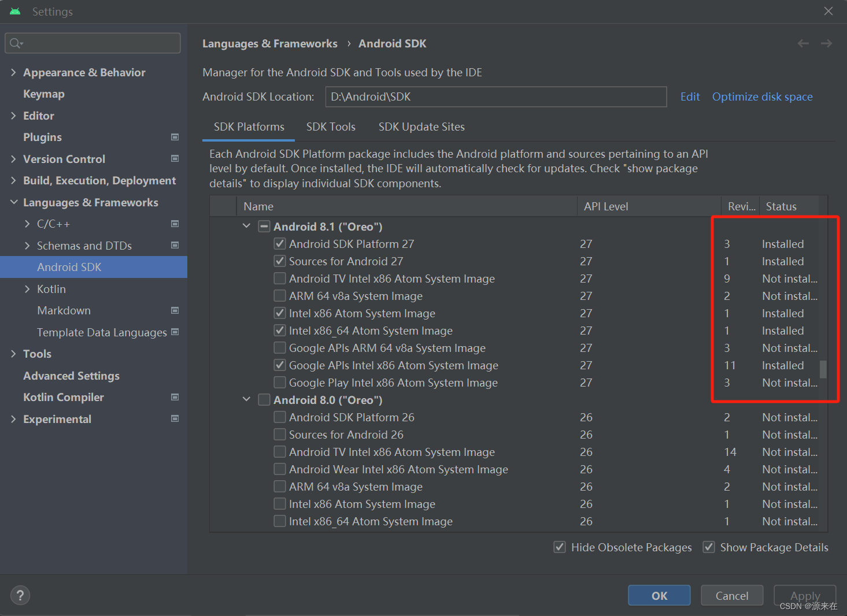Toggle the Android 8.1 ("Oreo") group checkbox
This screenshot has width=847, height=616.
264,227
